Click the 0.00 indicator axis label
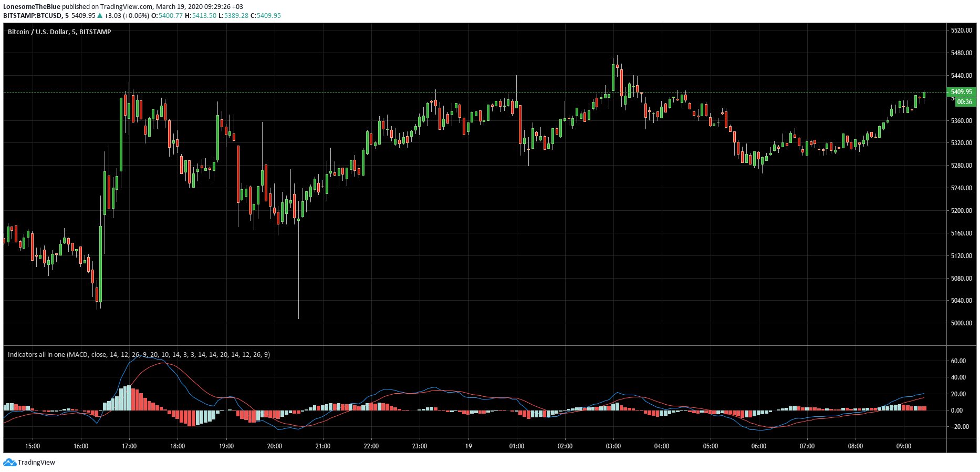The width and height of the screenshot is (980, 472). (x=957, y=411)
